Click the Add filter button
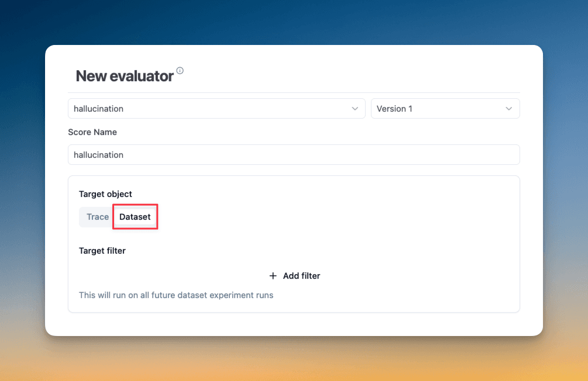The image size is (588, 381). coord(294,275)
